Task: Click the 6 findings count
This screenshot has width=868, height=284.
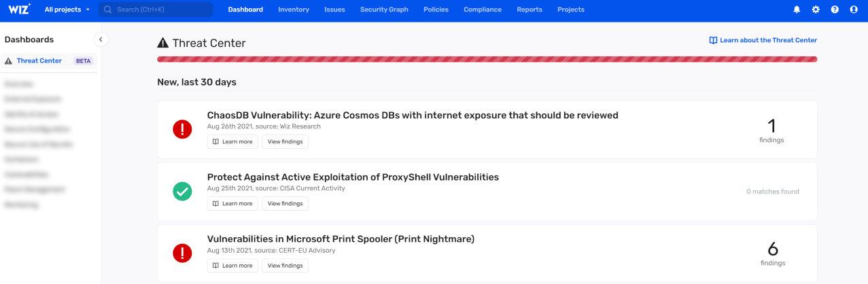Action: click(x=773, y=253)
